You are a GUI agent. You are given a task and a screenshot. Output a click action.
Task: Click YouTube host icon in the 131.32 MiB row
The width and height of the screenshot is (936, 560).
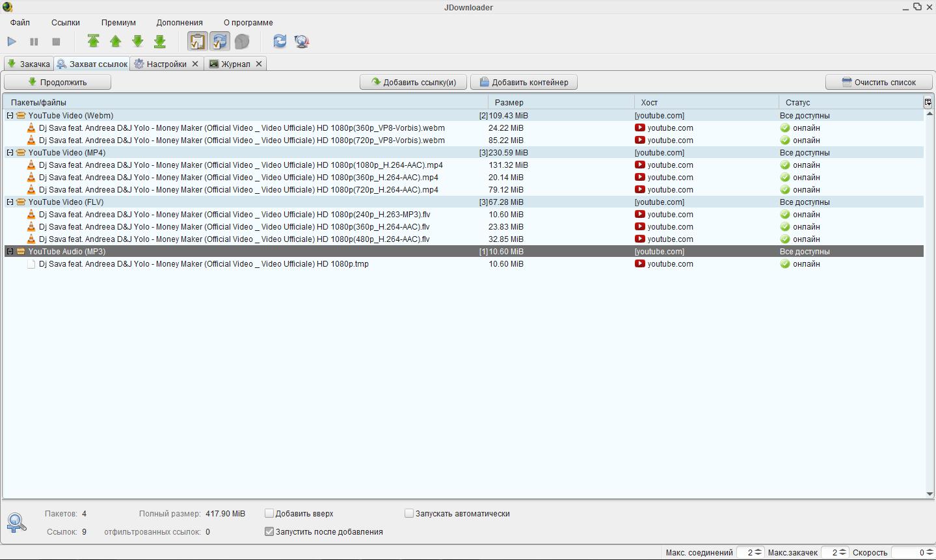pos(640,165)
